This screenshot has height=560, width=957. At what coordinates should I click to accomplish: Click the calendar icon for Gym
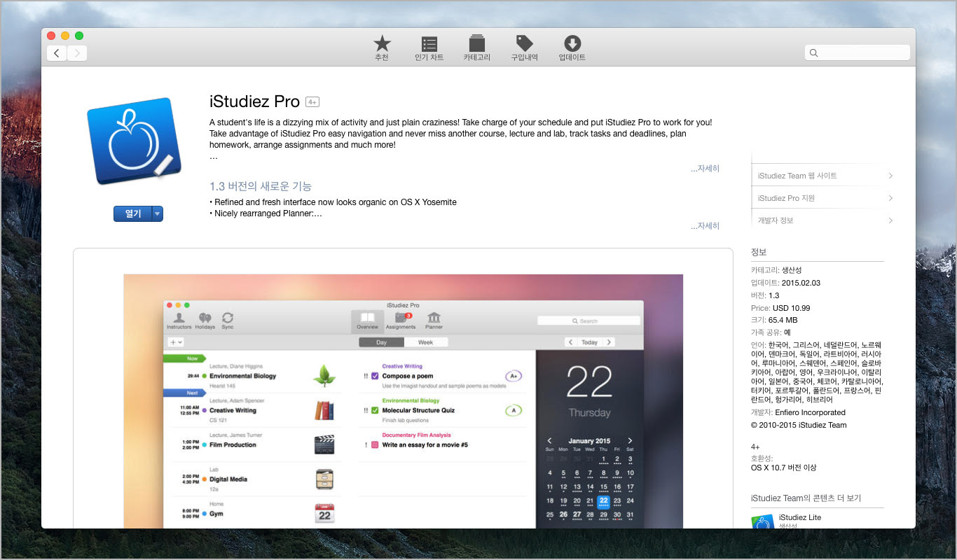324,513
